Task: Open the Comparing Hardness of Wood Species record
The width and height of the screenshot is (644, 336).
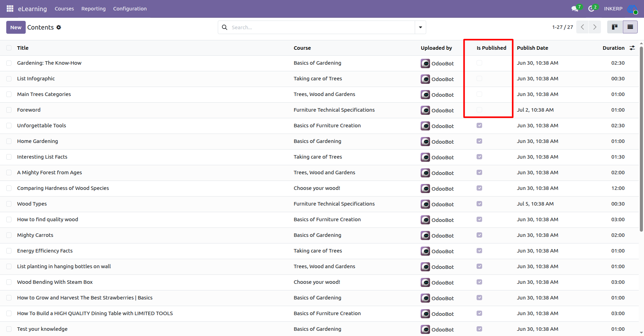Action: [x=63, y=188]
